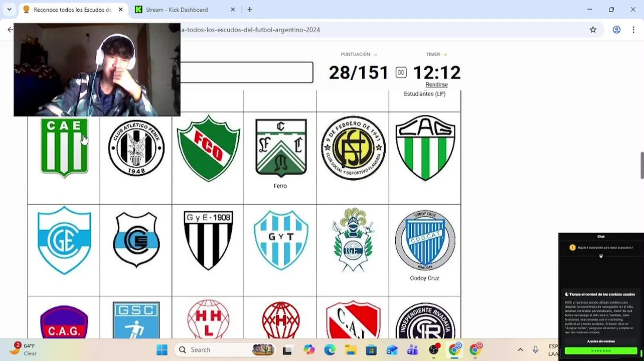This screenshot has height=361, width=644.
Task: Click the green Aceptar todos button
Action: [x=601, y=351]
